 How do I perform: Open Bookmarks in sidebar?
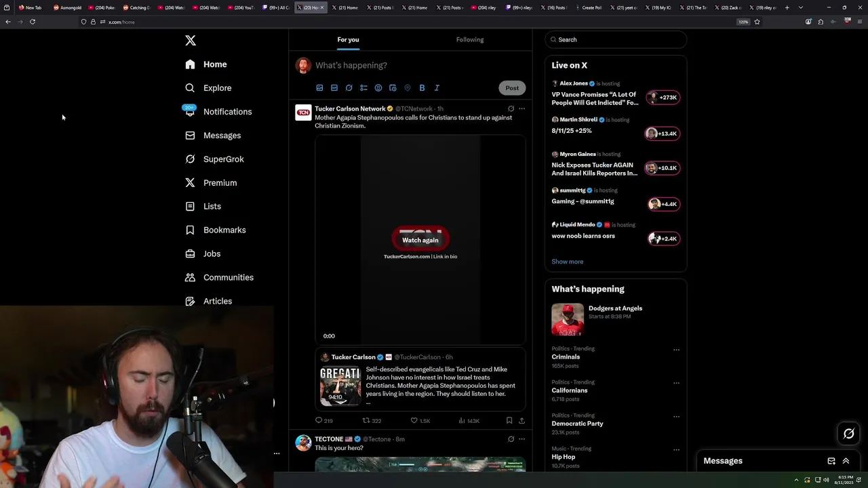(x=215, y=230)
